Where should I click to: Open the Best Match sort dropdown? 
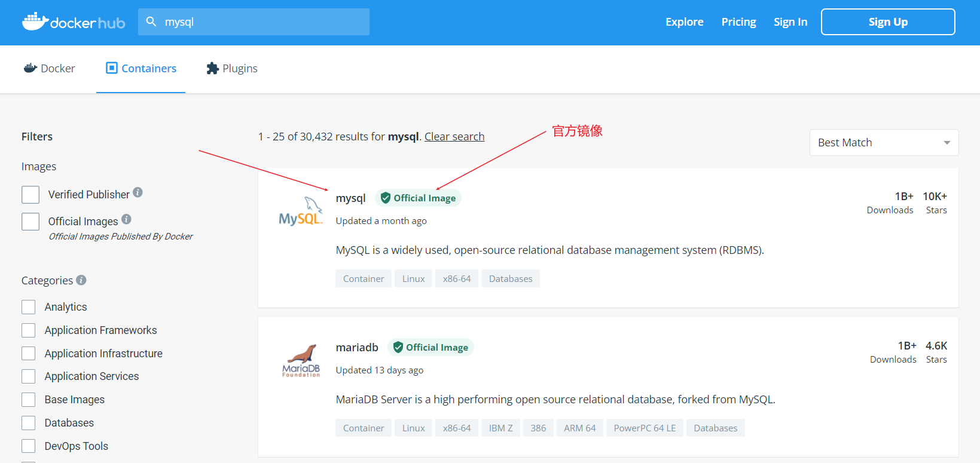click(884, 143)
